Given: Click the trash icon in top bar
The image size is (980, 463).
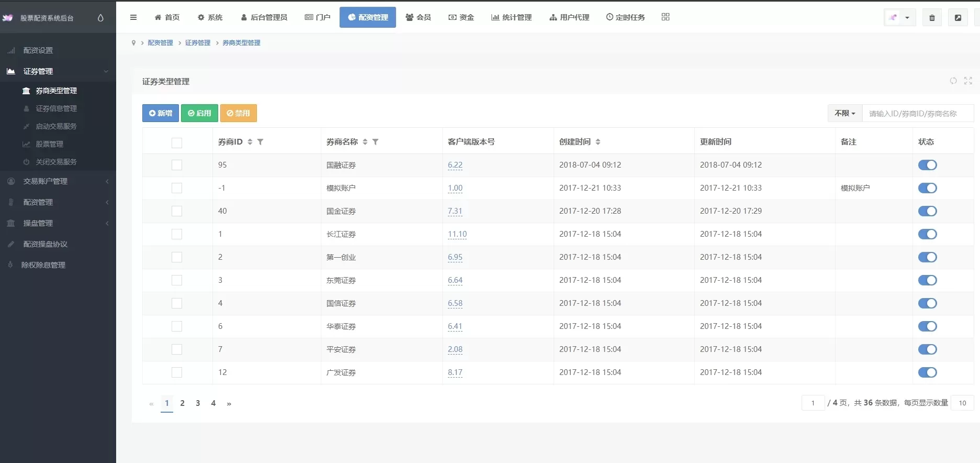Looking at the screenshot, I should pyautogui.click(x=932, y=18).
